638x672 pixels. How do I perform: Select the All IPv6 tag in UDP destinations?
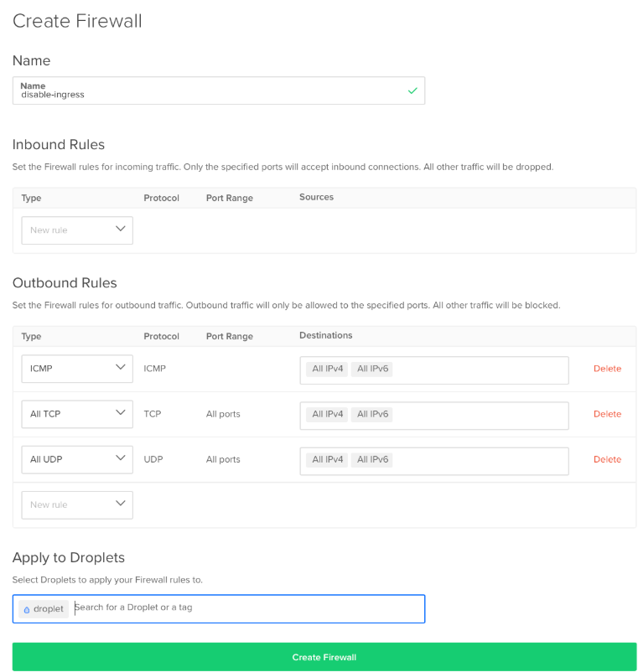click(372, 459)
